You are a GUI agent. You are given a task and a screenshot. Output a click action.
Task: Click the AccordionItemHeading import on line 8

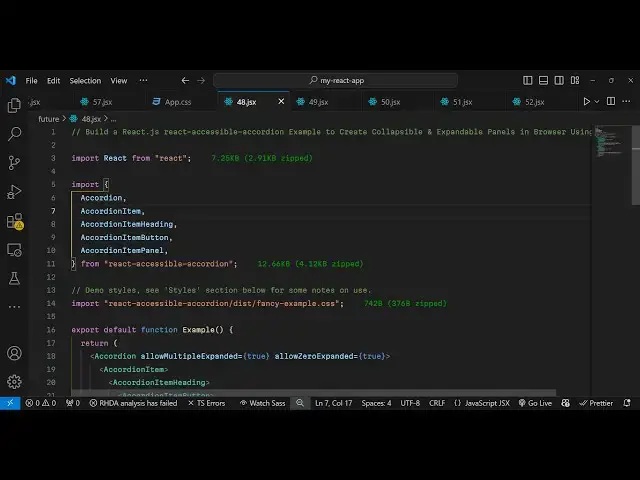tap(127, 224)
